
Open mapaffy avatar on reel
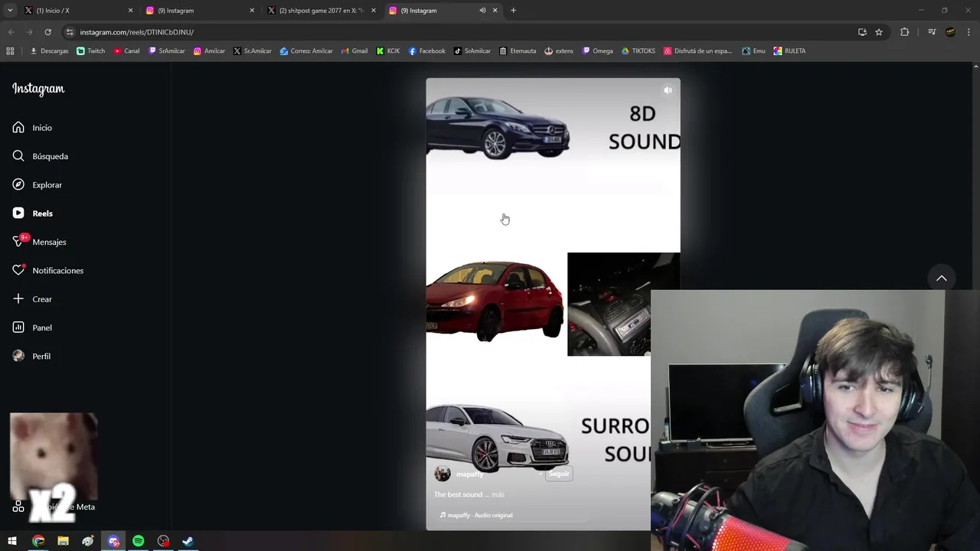(443, 474)
